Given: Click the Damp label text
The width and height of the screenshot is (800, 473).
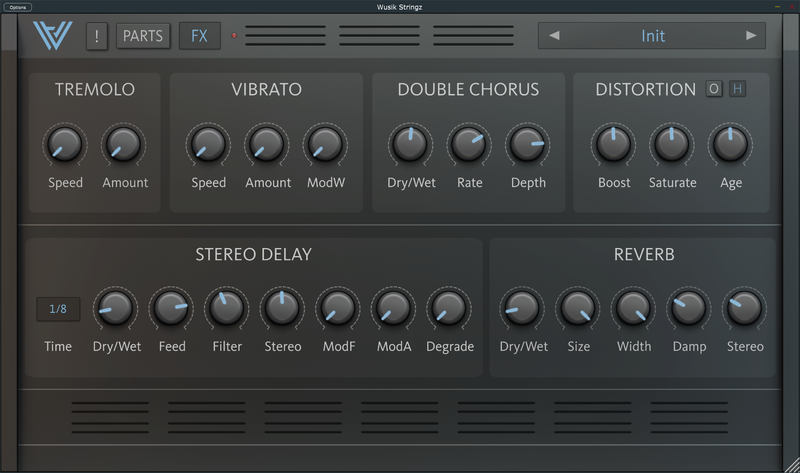Looking at the screenshot, I should (x=690, y=347).
